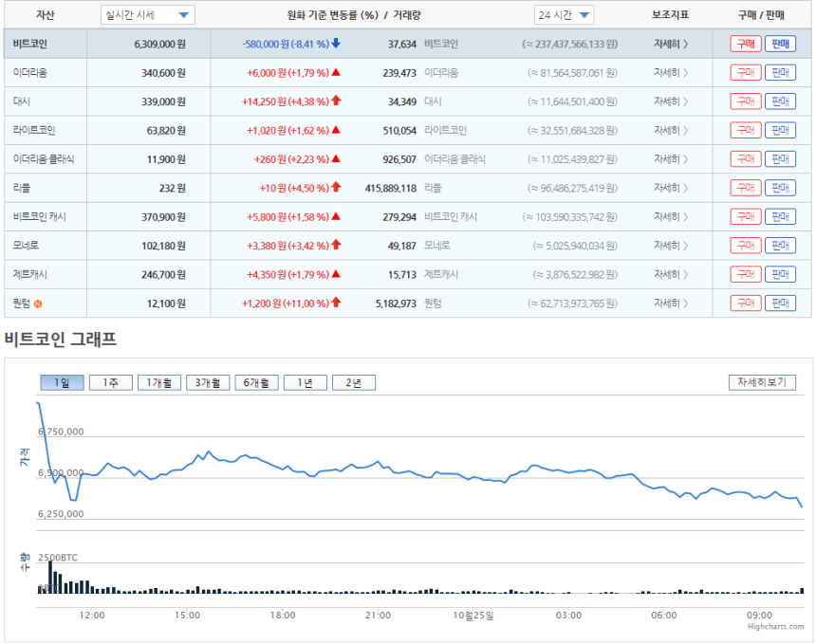Click the tallest volume bar in the chart

[50, 578]
